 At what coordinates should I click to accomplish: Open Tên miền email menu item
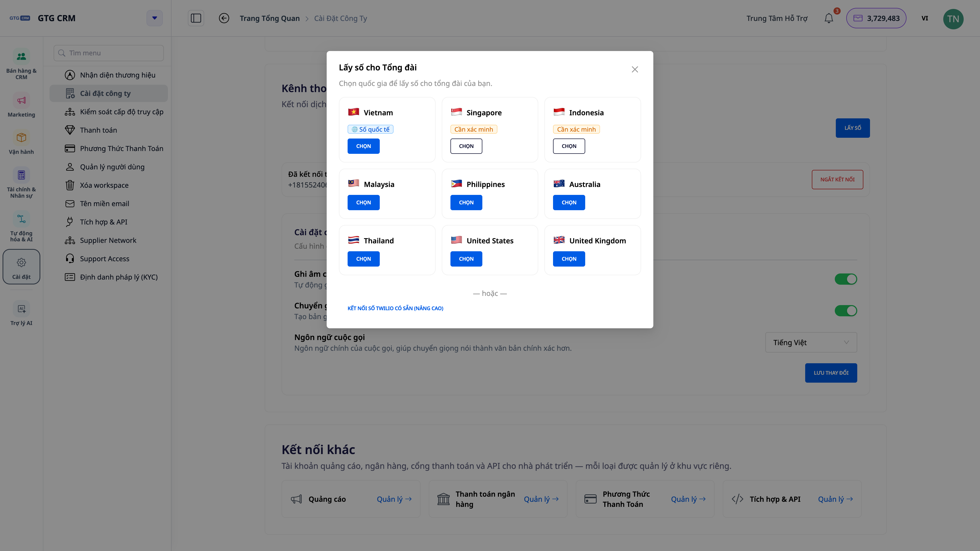click(x=109, y=204)
